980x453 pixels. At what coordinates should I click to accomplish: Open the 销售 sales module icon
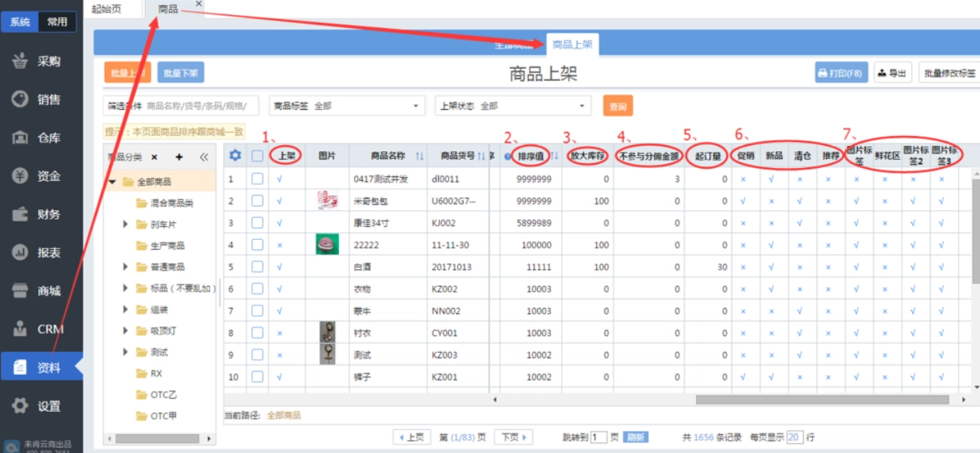point(21,99)
